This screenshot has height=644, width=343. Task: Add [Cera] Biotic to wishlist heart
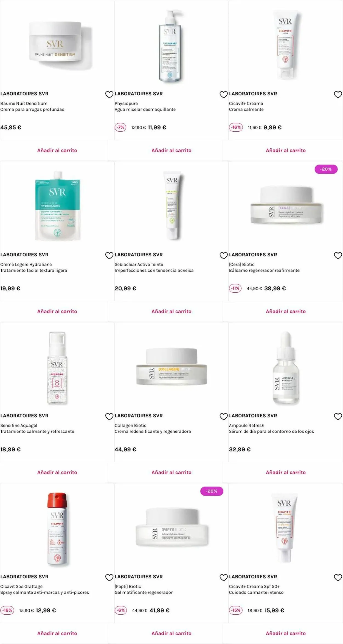338,256
